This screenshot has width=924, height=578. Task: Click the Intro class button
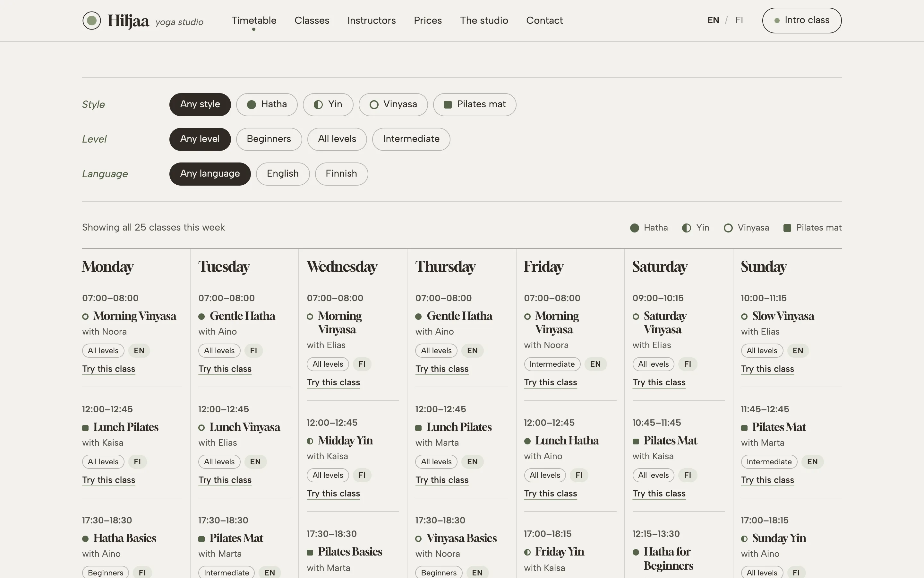[x=802, y=21]
